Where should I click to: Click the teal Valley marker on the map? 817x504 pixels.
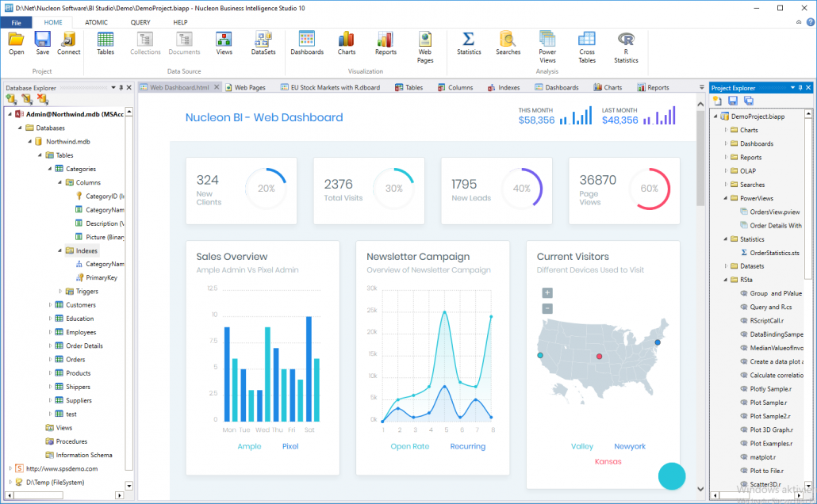coord(540,355)
